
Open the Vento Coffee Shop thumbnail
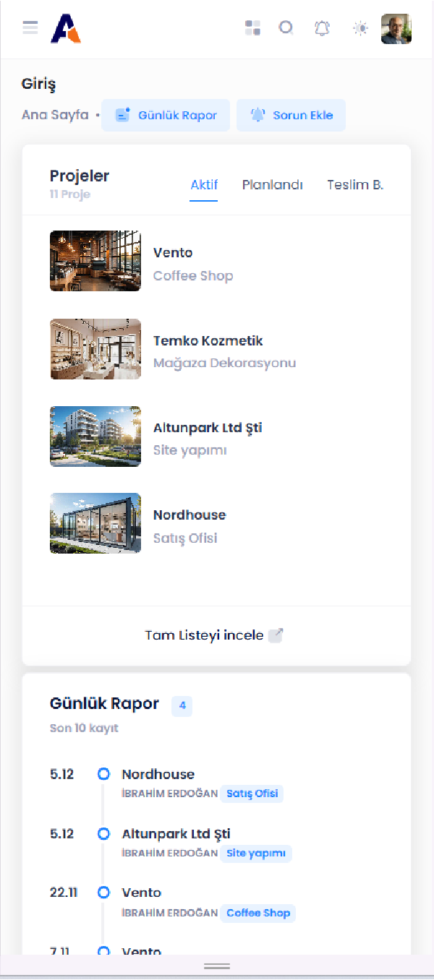(x=95, y=261)
